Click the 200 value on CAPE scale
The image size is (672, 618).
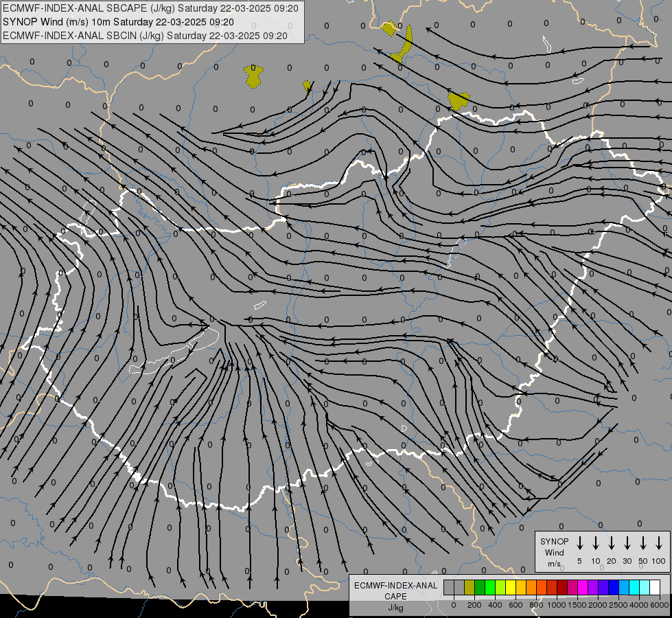(x=474, y=605)
